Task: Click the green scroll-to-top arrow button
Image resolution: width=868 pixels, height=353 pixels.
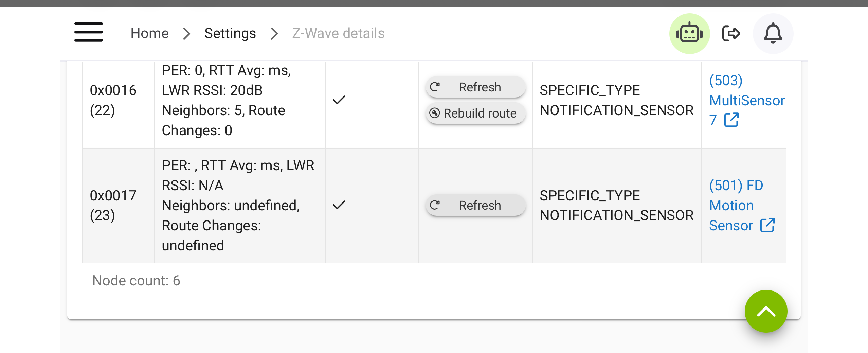Action: (766, 311)
